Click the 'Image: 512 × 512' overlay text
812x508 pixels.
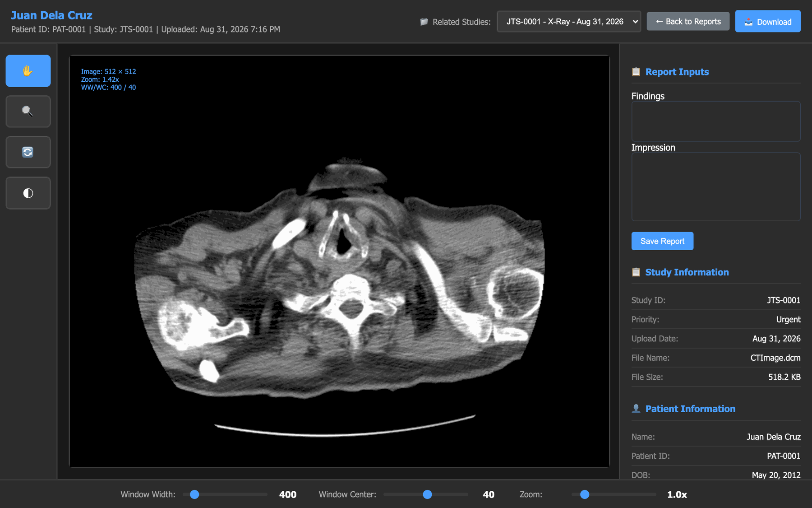pos(108,71)
